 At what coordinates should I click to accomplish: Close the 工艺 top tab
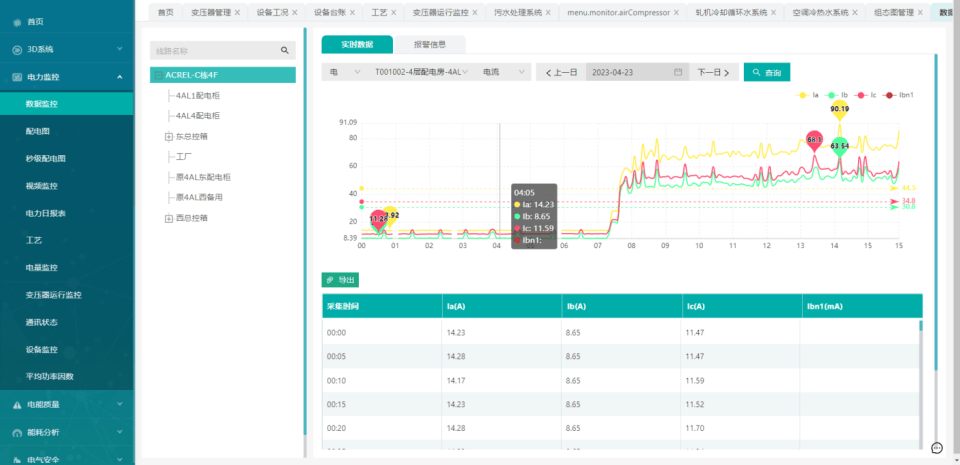click(x=394, y=12)
